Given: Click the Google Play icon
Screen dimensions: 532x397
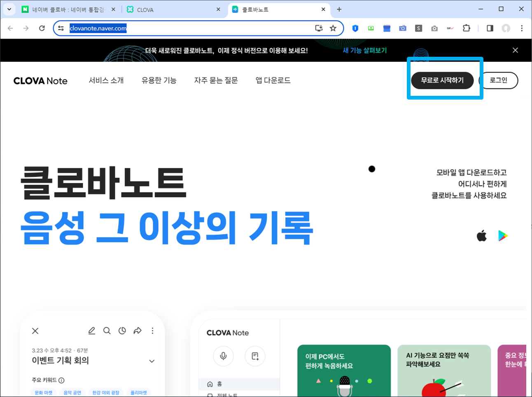Looking at the screenshot, I should 503,236.
